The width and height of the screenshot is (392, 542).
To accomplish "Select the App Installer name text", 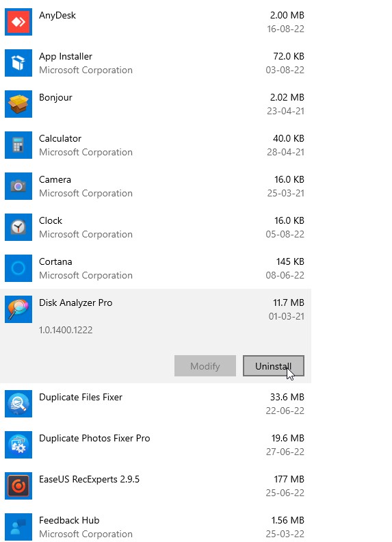I will [66, 56].
